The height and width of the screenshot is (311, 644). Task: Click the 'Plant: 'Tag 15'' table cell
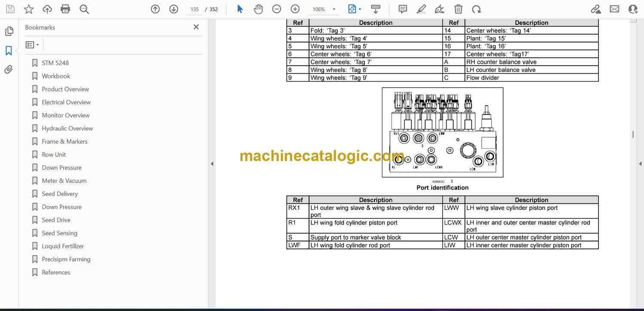[x=532, y=38]
